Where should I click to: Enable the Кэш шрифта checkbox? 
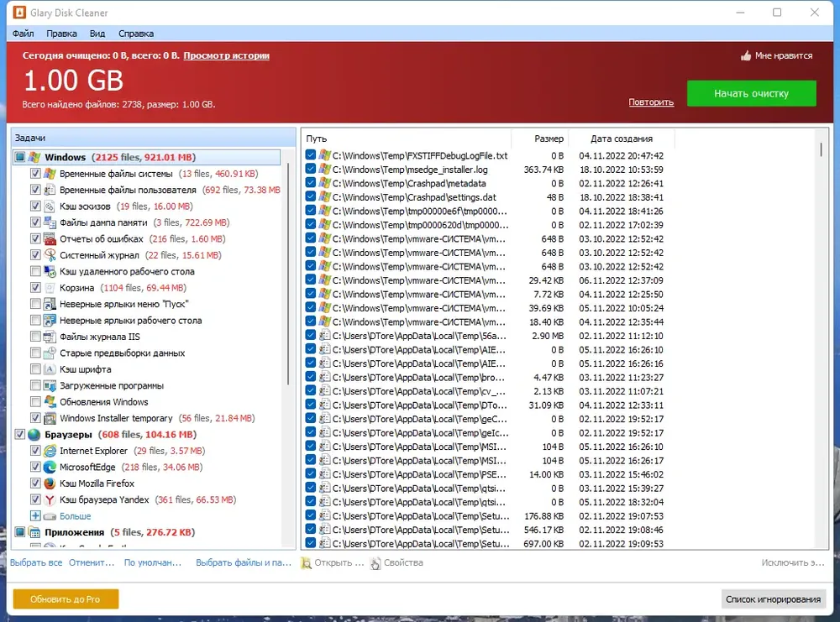[x=35, y=369]
